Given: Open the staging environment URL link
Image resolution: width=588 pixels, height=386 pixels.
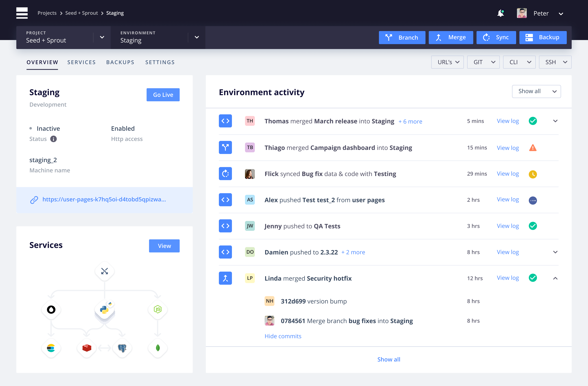Looking at the screenshot, I should click(x=104, y=199).
